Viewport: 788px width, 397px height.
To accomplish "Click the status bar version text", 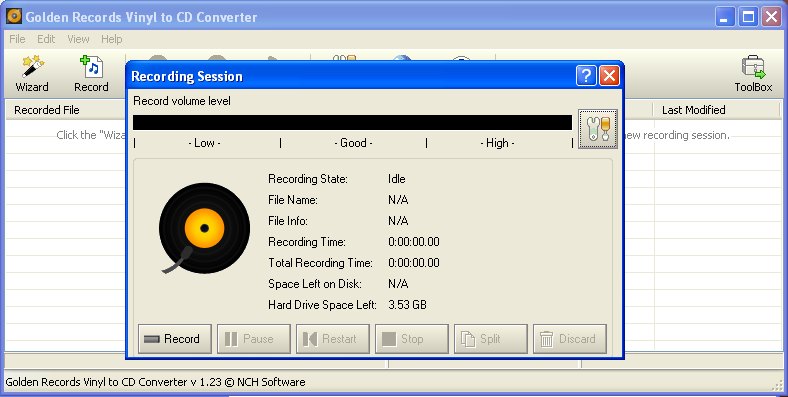I will pos(155,382).
